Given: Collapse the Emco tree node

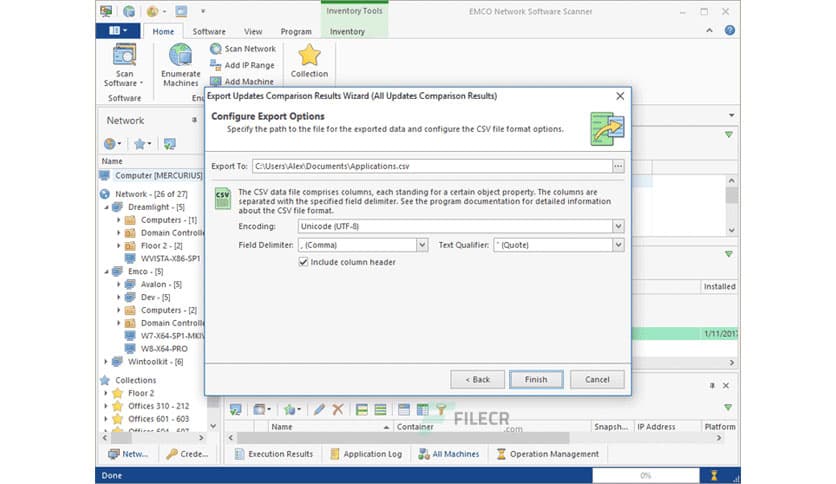Looking at the screenshot, I should point(106,271).
